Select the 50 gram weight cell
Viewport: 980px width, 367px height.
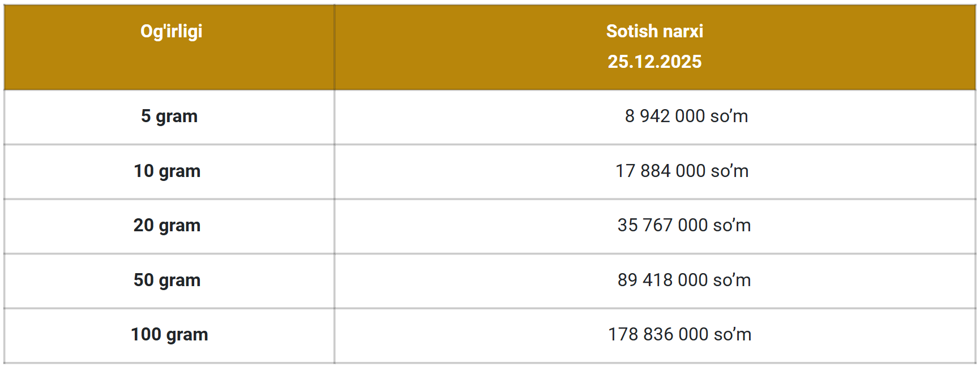(167, 280)
